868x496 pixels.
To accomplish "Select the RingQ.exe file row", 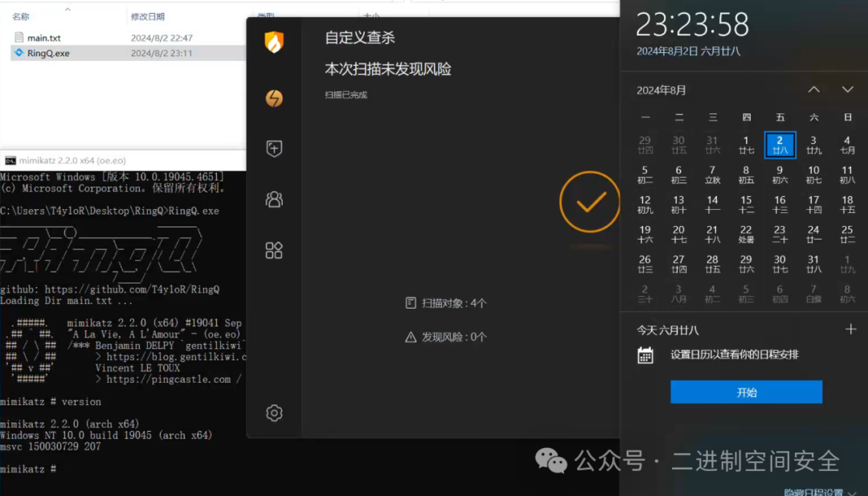I will [x=129, y=52].
